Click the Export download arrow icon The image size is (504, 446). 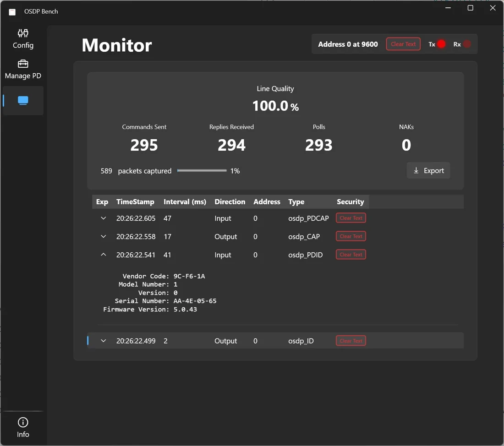tap(416, 170)
